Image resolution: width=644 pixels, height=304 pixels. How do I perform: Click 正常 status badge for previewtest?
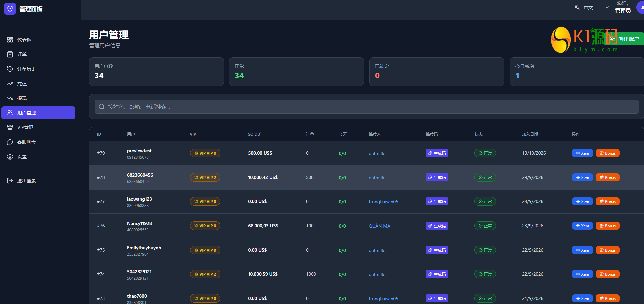tap(485, 153)
